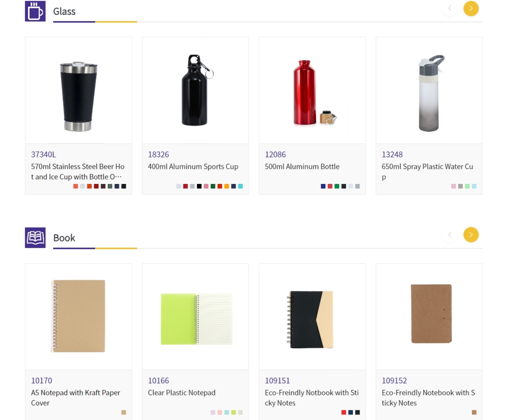The height and width of the screenshot is (420, 511).
Task: Open the 400ml Aluminum Sports Cup title
Action: click(x=193, y=166)
